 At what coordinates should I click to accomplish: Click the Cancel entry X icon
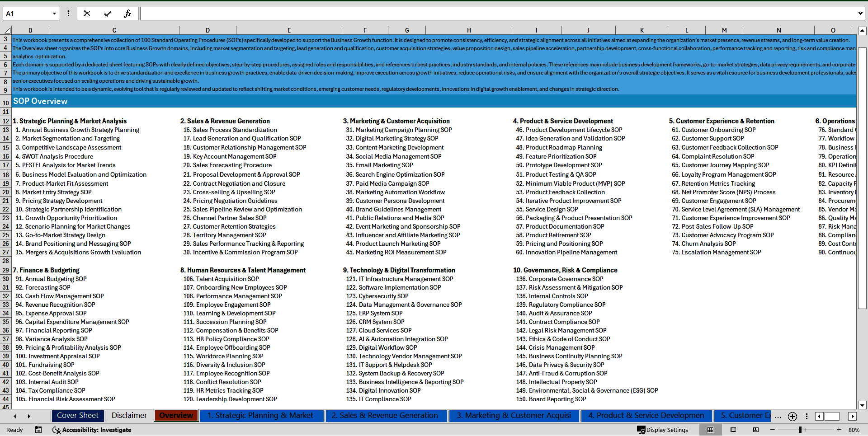(87, 14)
